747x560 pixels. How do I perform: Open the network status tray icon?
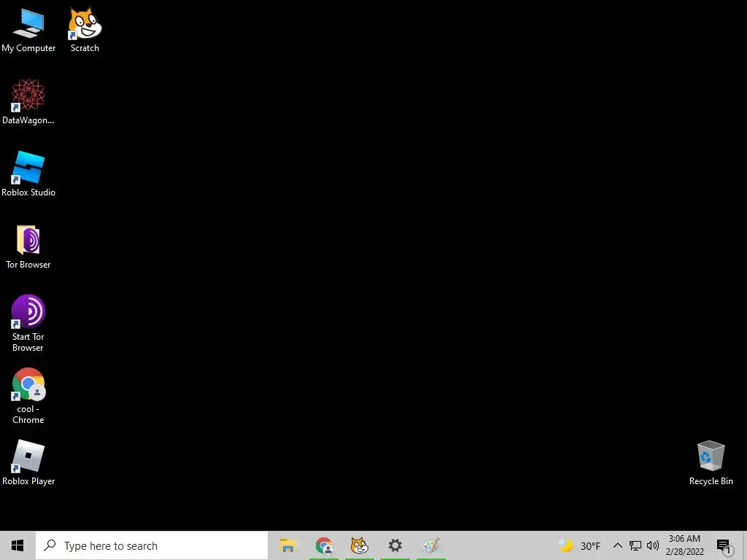coord(635,545)
